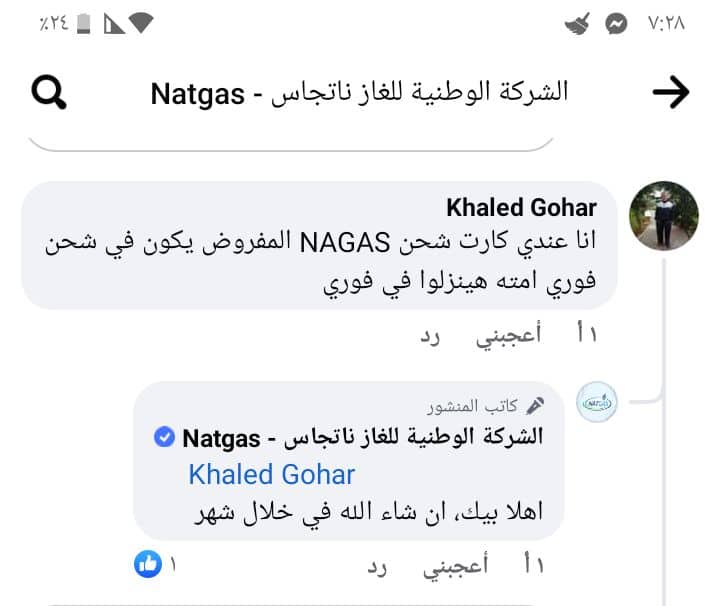Open the Natgas page name in reply
The image size is (720, 606).
point(362,437)
